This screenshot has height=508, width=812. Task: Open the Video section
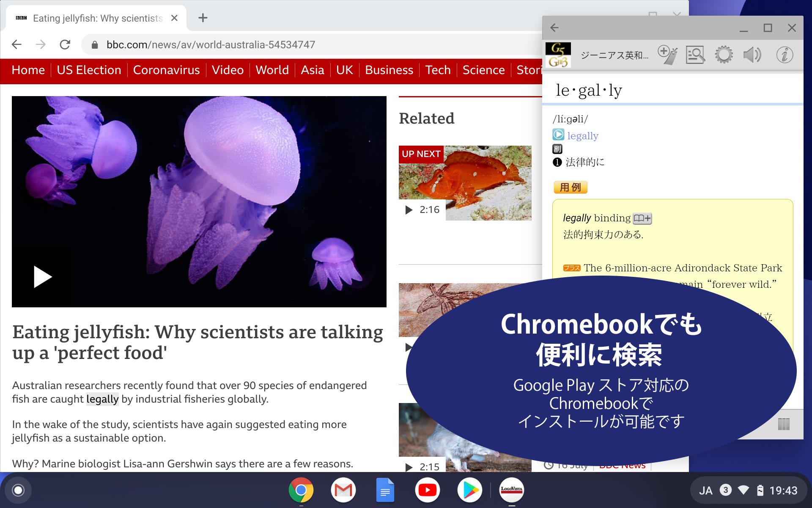pyautogui.click(x=228, y=70)
